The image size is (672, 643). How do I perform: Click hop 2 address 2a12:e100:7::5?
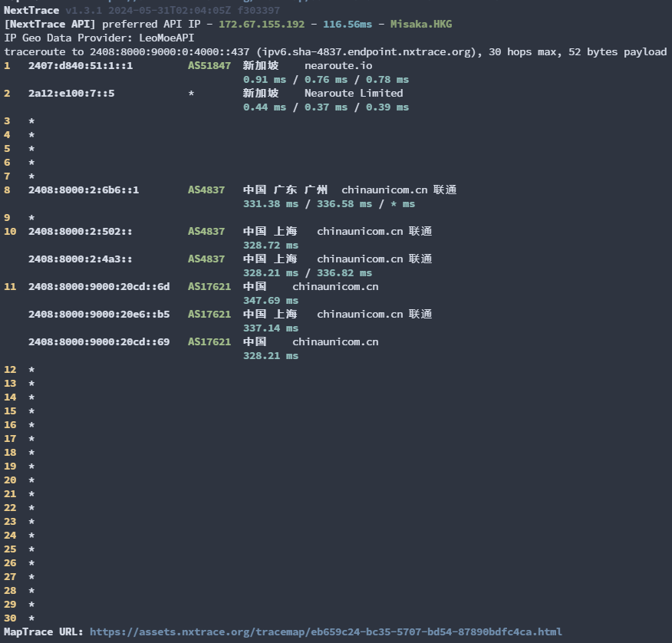[x=71, y=93]
